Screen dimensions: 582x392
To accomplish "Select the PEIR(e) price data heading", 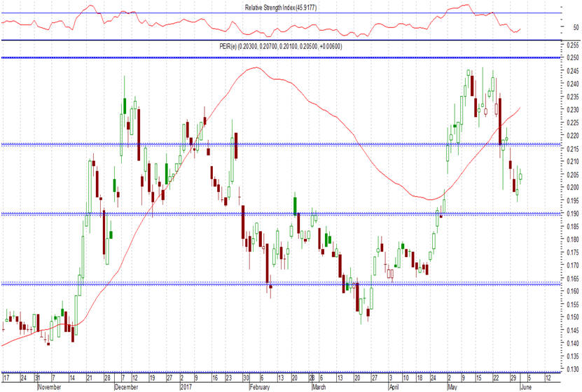I will (x=281, y=46).
